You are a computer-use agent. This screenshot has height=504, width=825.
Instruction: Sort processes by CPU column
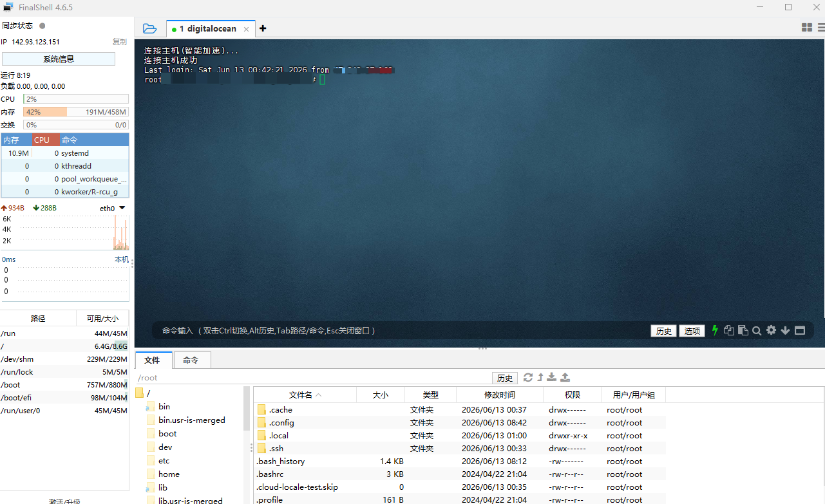click(46, 140)
